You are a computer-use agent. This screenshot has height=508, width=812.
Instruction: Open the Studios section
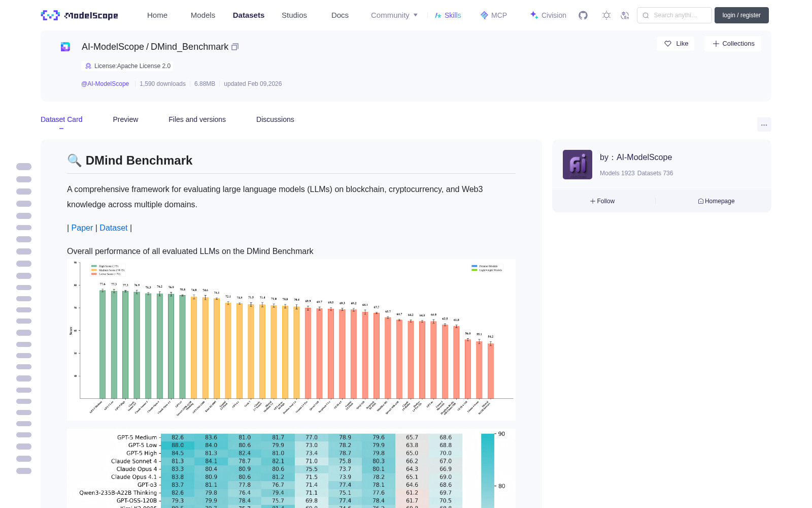tap(294, 15)
